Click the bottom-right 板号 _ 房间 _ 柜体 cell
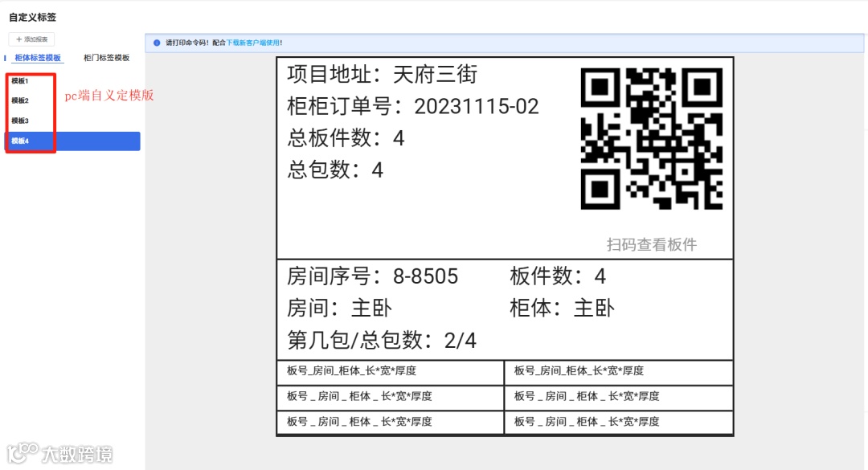This screenshot has width=868, height=470. coord(619,423)
